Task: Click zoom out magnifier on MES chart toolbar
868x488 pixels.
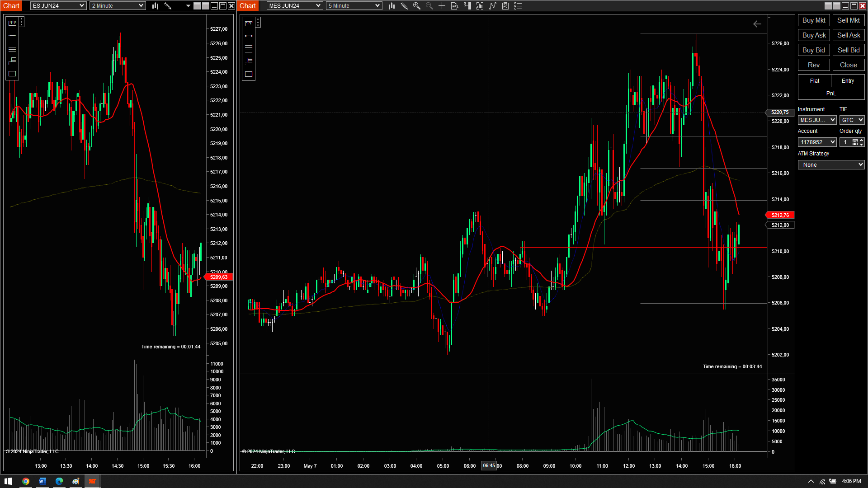Action: [x=429, y=6]
